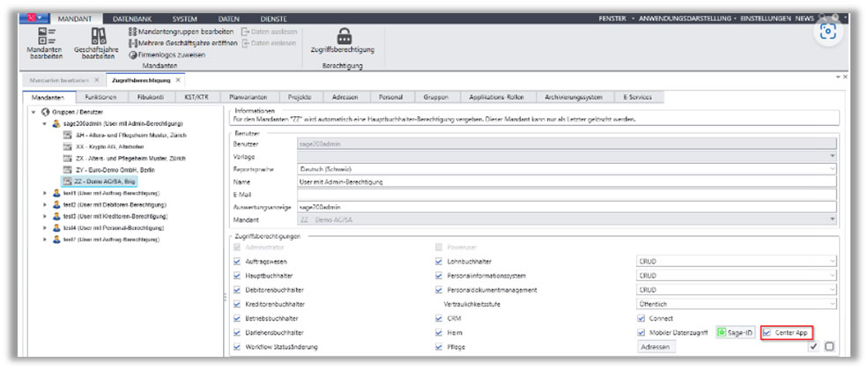Toggle the Mobiler Datenzugriff checkbox
868x370 pixels.
pyautogui.click(x=641, y=333)
